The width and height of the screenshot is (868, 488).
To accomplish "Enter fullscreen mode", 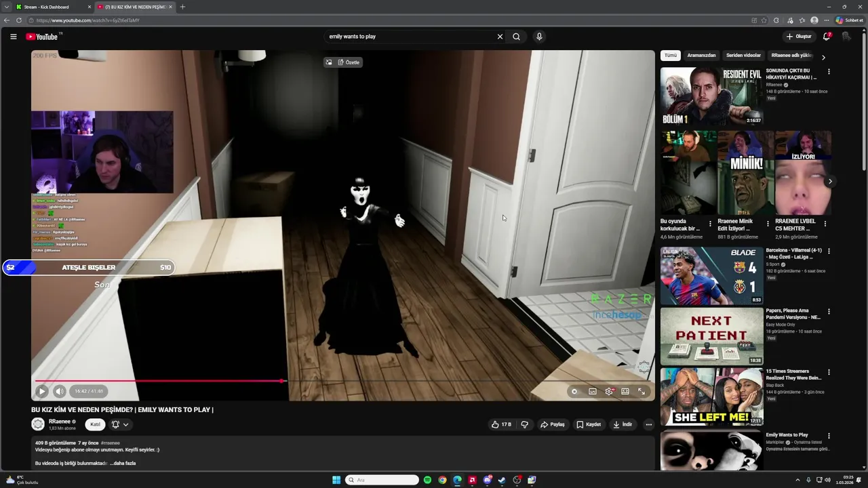I will [642, 391].
